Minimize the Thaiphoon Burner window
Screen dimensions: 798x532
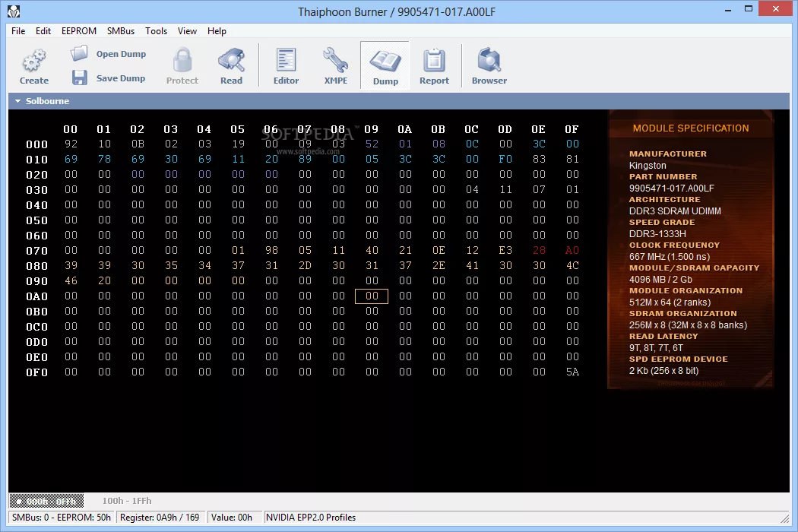click(728, 9)
